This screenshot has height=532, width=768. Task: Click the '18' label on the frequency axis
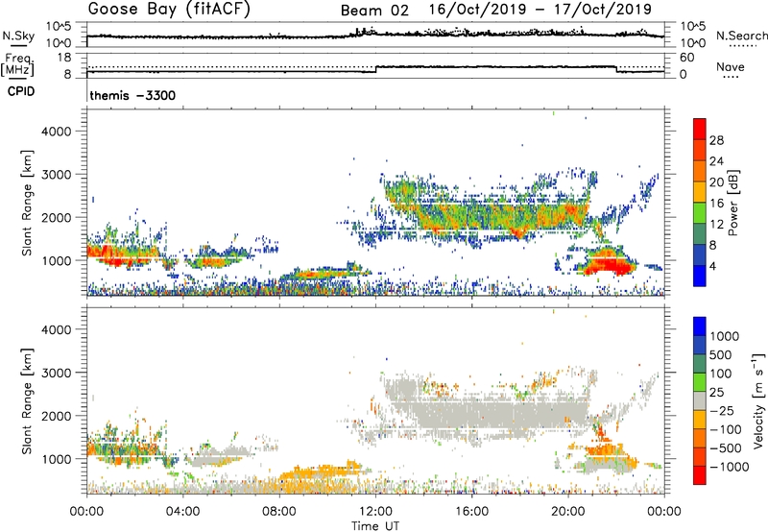[x=63, y=58]
